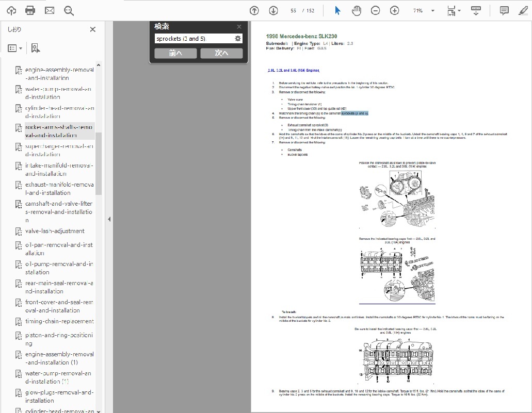Image resolution: width=532 pixels, height=413 pixels.
Task: Click the zoom in plus icon
Action: [x=395, y=10]
